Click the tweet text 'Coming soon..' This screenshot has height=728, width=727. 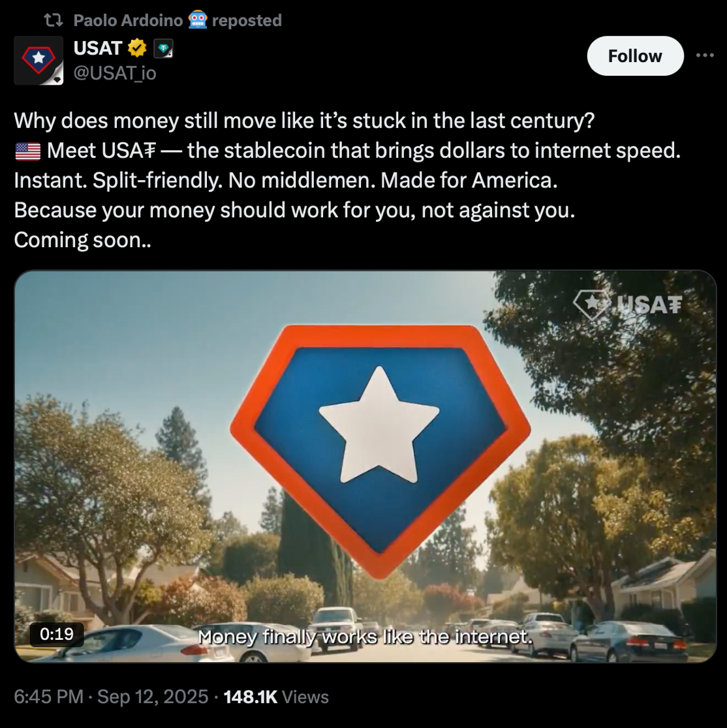point(83,240)
